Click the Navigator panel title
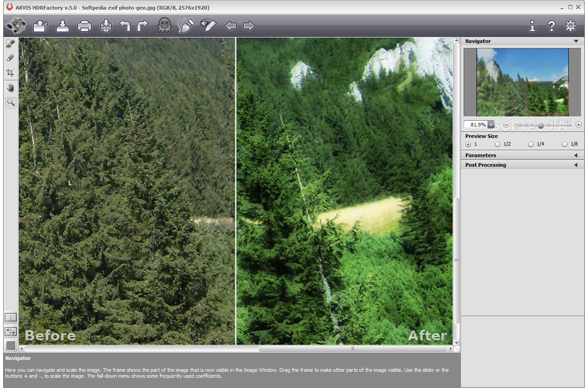Viewport: 588px width, 391px height. point(478,41)
